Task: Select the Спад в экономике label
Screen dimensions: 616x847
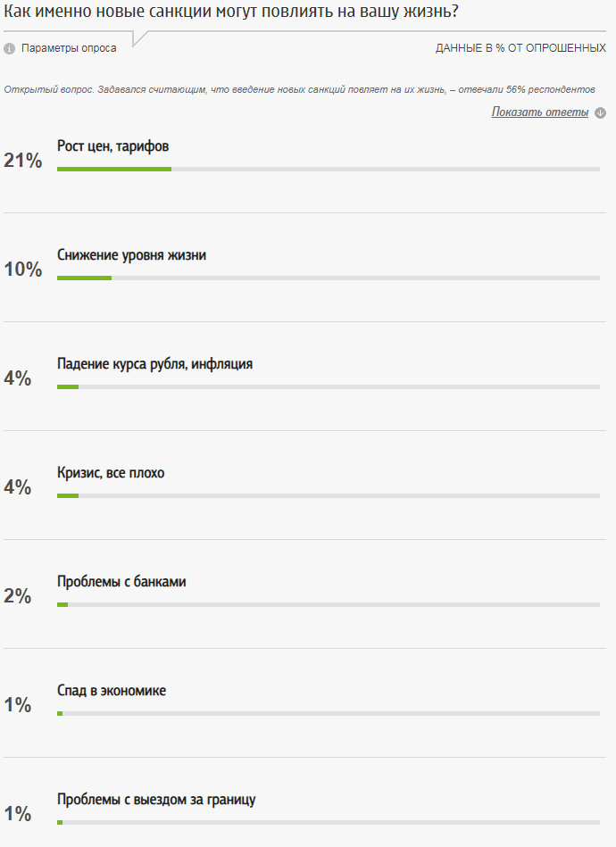Action: point(112,690)
